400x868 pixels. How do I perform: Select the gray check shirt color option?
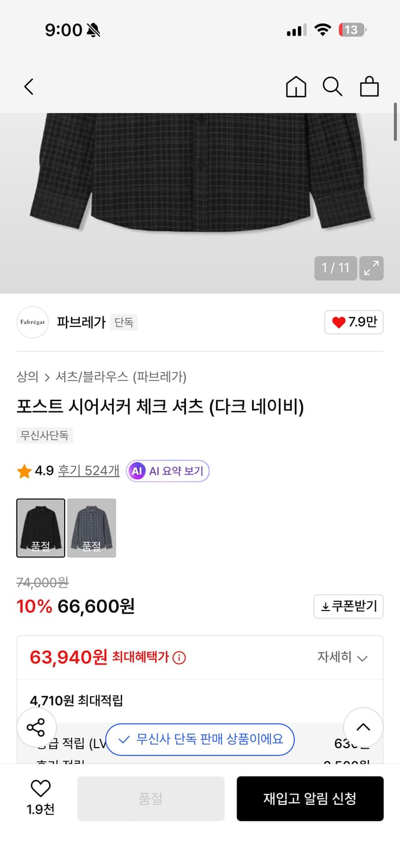point(91,528)
